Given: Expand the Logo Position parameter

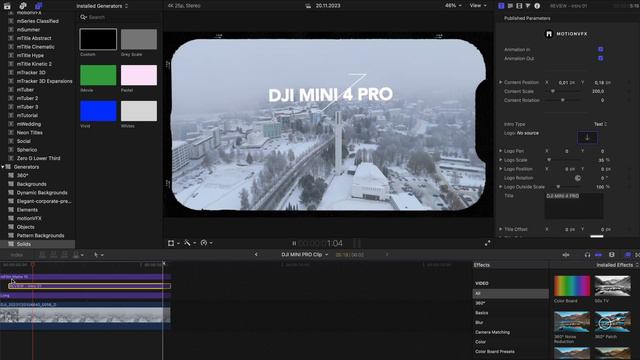Looking at the screenshot, I should click(x=500, y=169).
